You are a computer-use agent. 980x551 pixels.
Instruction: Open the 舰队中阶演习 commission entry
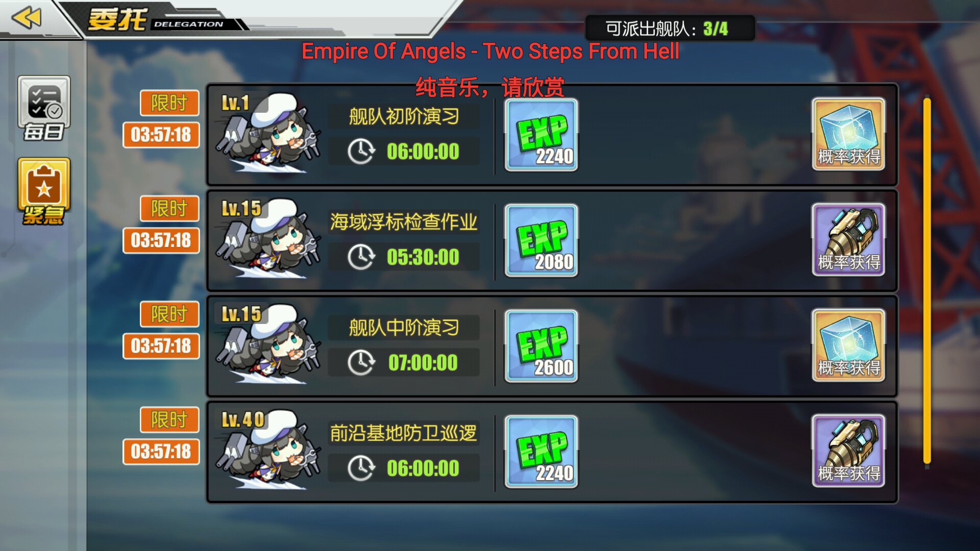pos(552,346)
